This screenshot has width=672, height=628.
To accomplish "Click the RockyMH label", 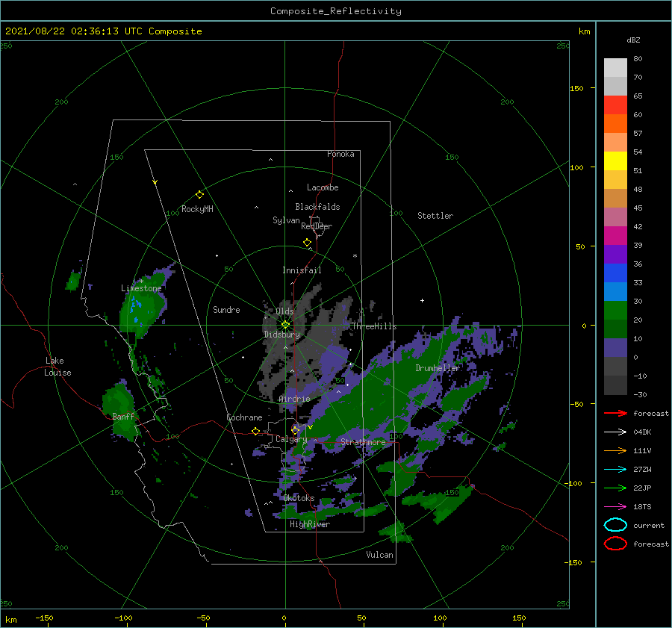I will (x=197, y=209).
